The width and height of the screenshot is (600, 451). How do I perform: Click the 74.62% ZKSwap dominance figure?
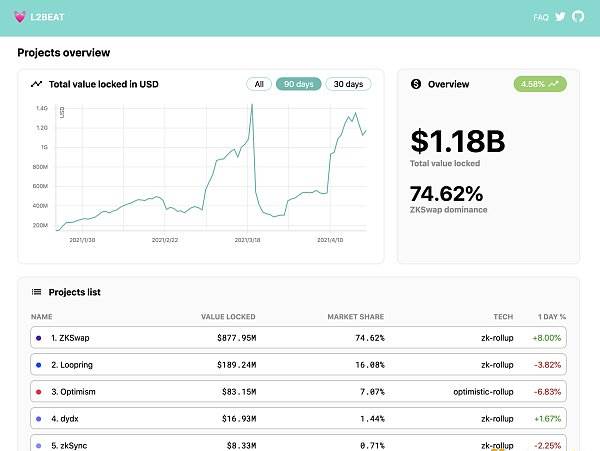coord(447,194)
